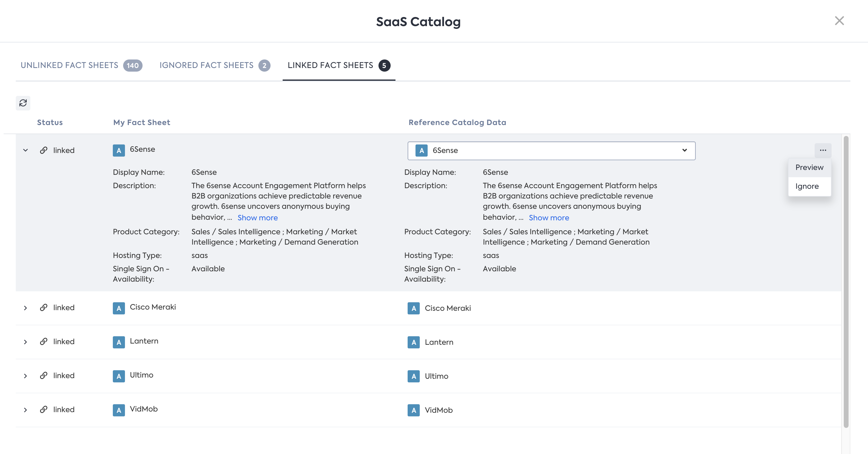Click the refresh icon above the table

pyautogui.click(x=23, y=103)
